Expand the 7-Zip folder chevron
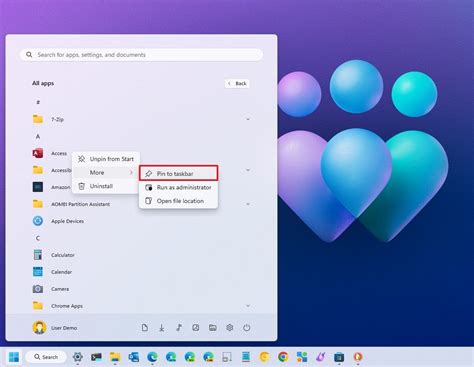474x367 pixels. pos(248,119)
